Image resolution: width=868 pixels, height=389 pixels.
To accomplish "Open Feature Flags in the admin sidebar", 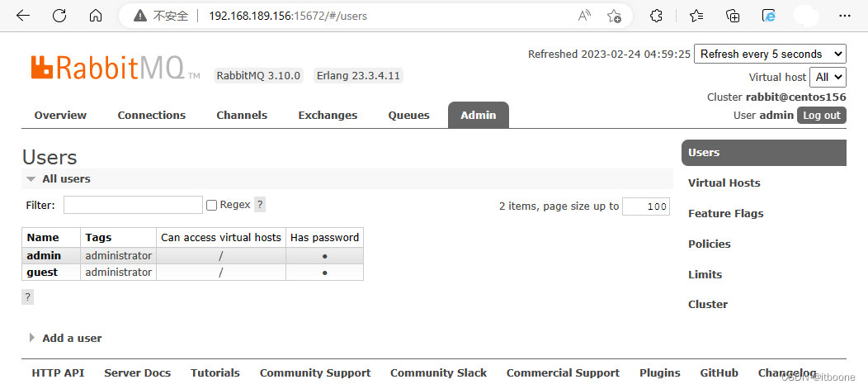I will coord(726,213).
